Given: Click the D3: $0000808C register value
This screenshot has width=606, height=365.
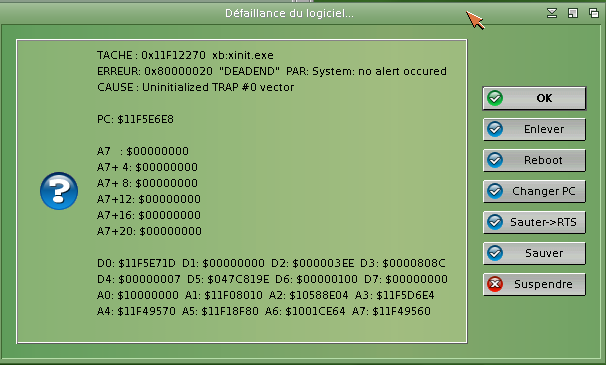Looking at the screenshot, I should [x=403, y=264].
